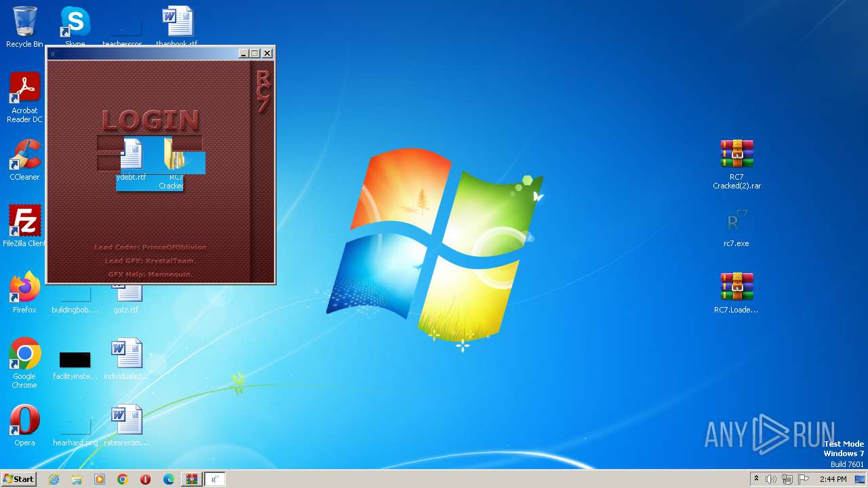
Task: Switch to WinRAR taskbar button
Action: (x=192, y=479)
